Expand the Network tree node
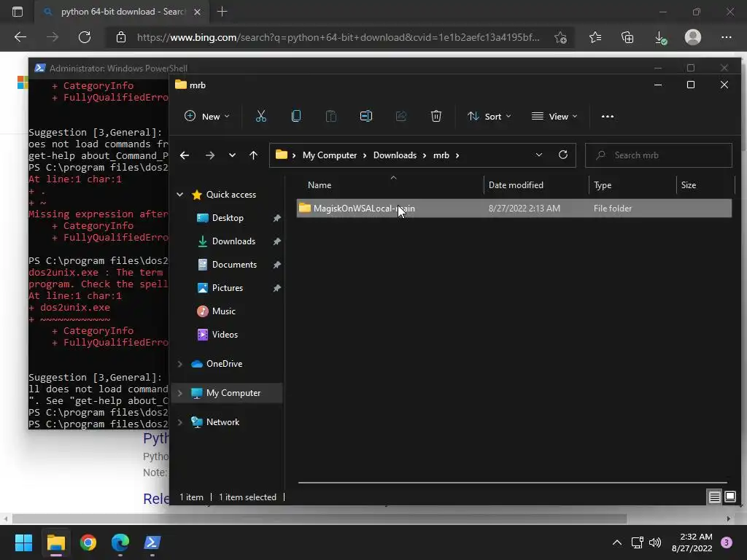Viewport: 747px width, 560px height. pyautogui.click(x=180, y=422)
